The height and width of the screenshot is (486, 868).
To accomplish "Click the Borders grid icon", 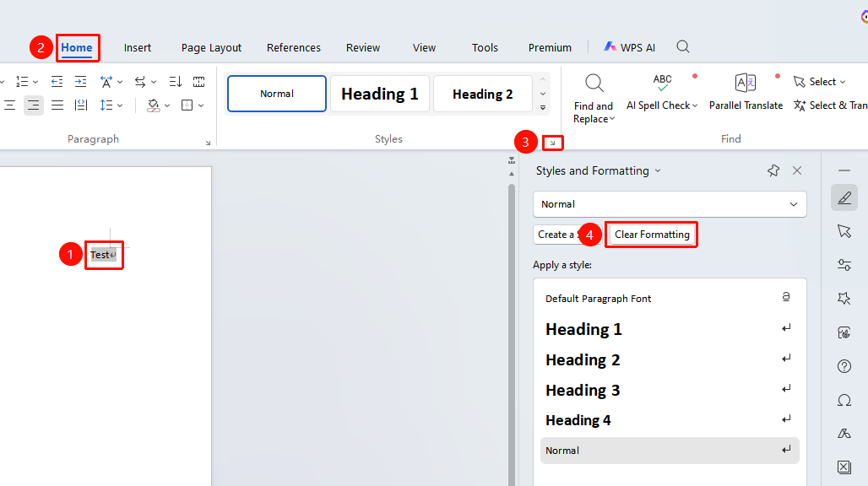I will [x=187, y=105].
